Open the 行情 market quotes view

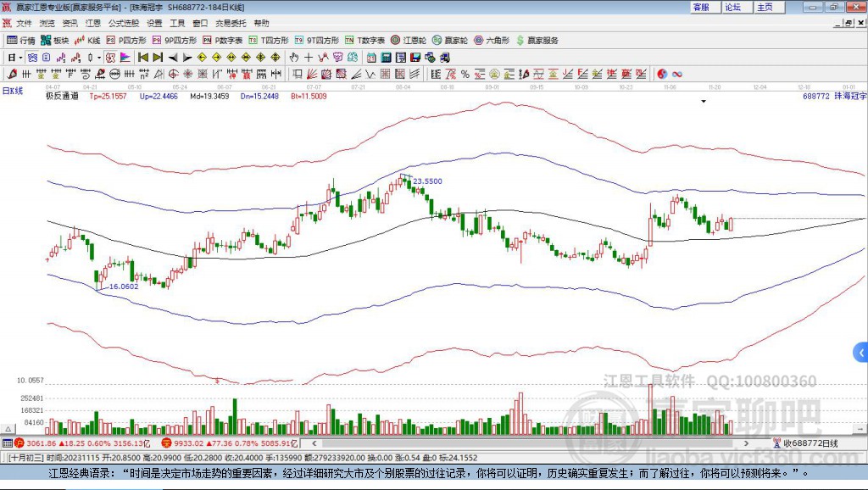(21, 40)
